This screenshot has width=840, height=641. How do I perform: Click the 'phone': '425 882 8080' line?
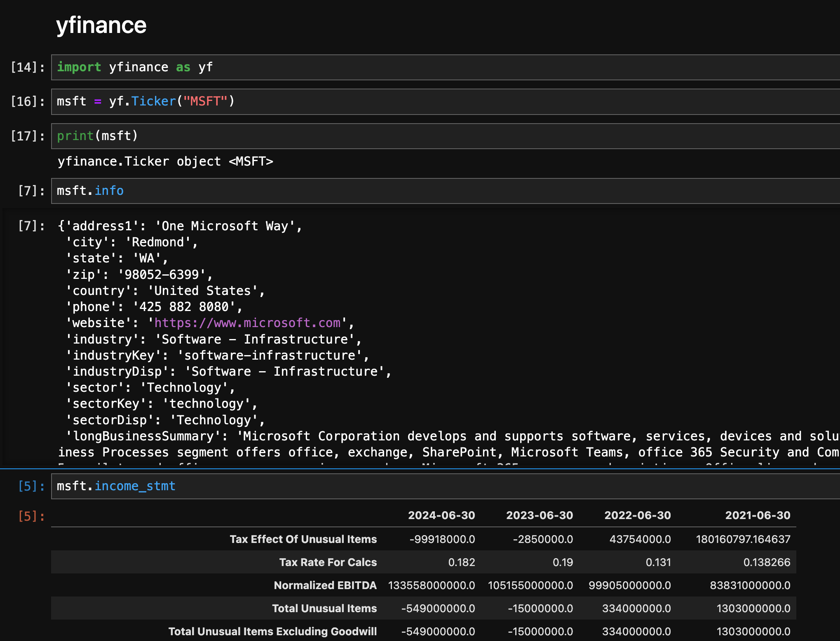point(154,307)
